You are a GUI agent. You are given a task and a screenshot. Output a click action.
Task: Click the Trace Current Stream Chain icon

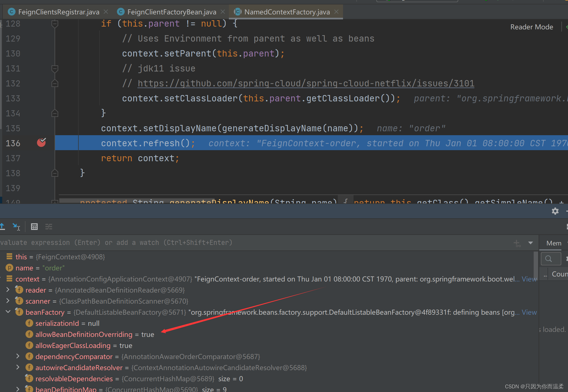pos(49,227)
